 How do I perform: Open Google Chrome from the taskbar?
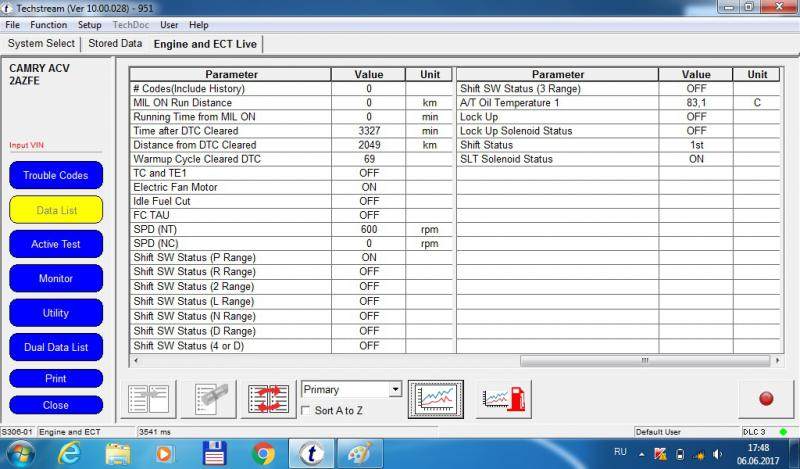(264, 453)
